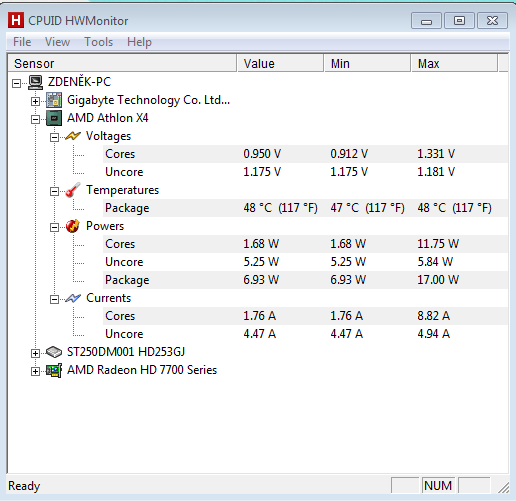Image resolution: width=516 pixels, height=501 pixels.
Task: Select the Cores row under Powers
Action: point(306,244)
